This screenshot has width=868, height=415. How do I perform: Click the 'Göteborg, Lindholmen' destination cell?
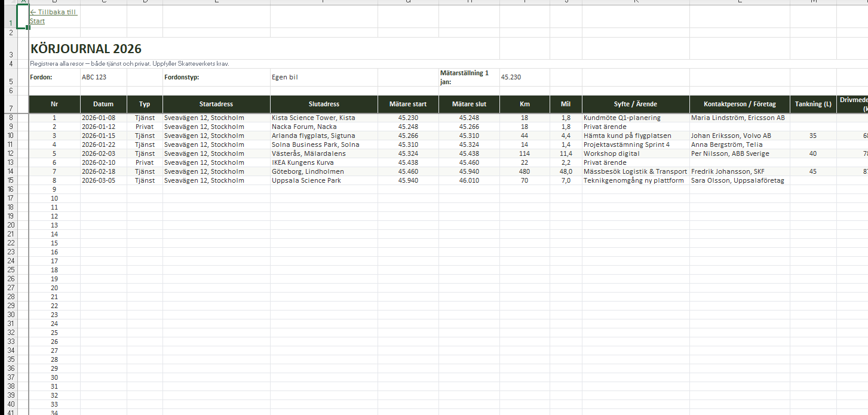(x=308, y=171)
